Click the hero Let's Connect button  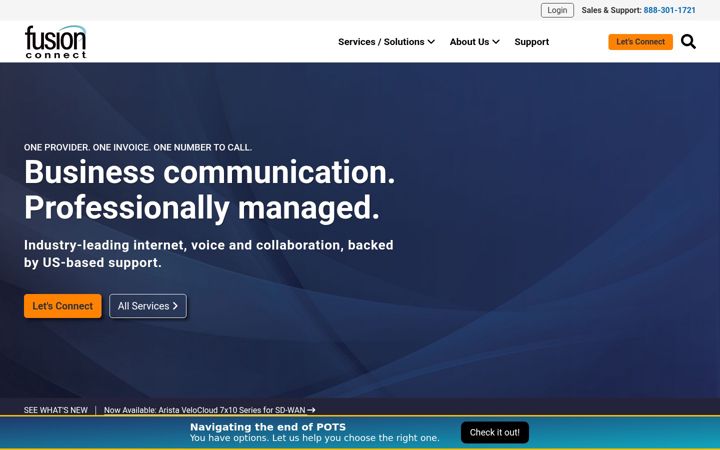point(62,306)
